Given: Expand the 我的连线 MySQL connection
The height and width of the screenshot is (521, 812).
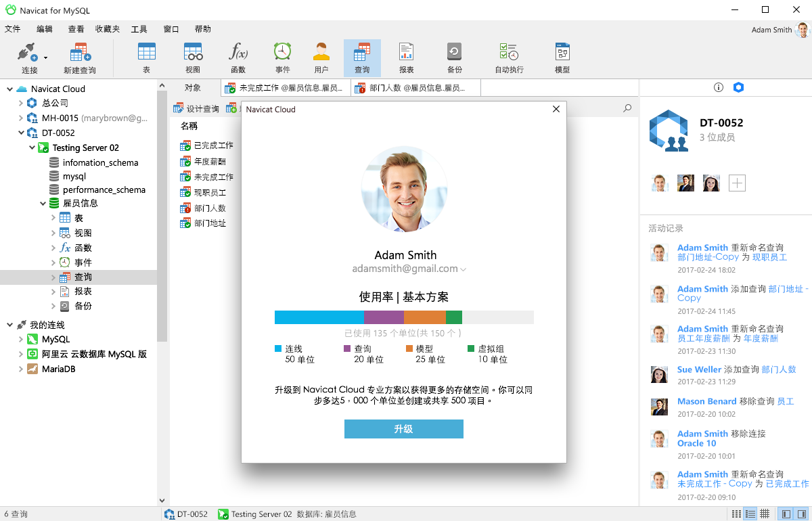Looking at the screenshot, I should tap(20, 340).
